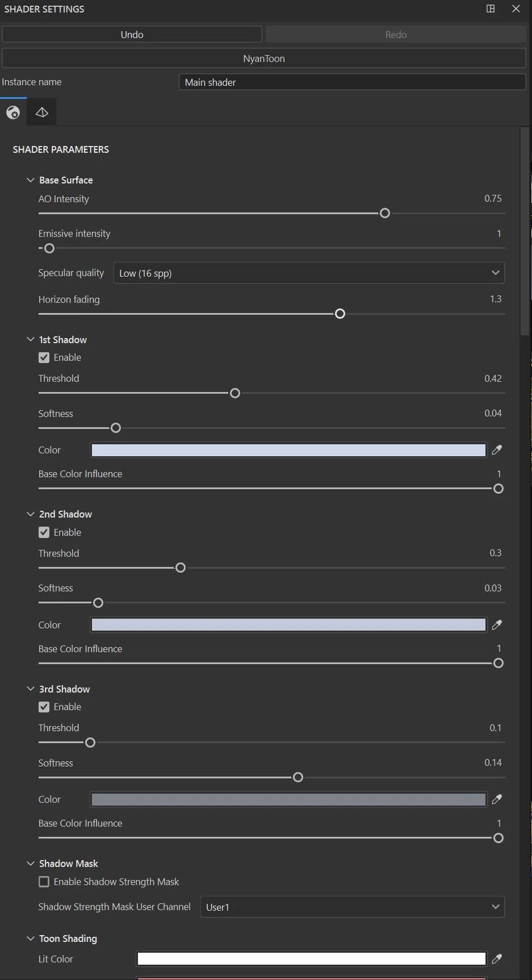Open the shader parameters tab icon

[13, 112]
